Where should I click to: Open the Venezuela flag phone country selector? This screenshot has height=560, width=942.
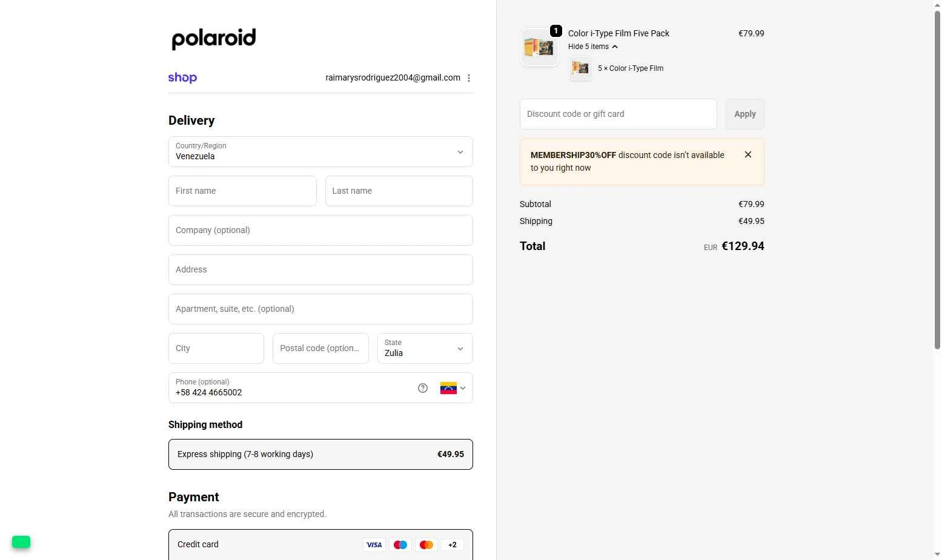click(x=453, y=388)
